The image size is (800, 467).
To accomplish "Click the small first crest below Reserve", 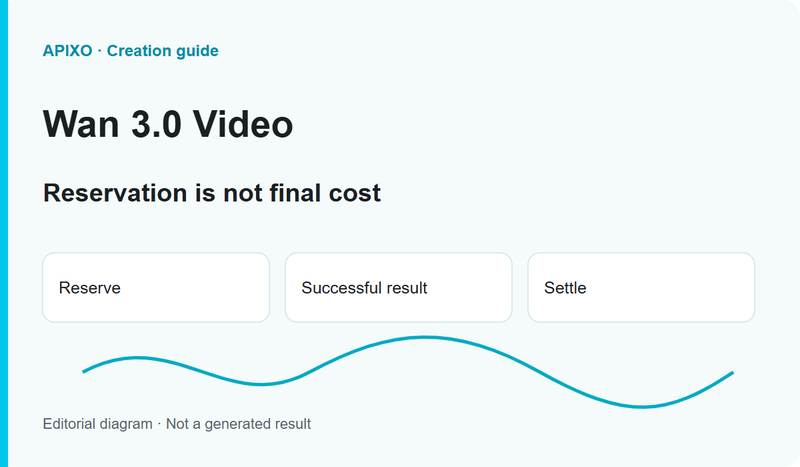I will [137, 358].
